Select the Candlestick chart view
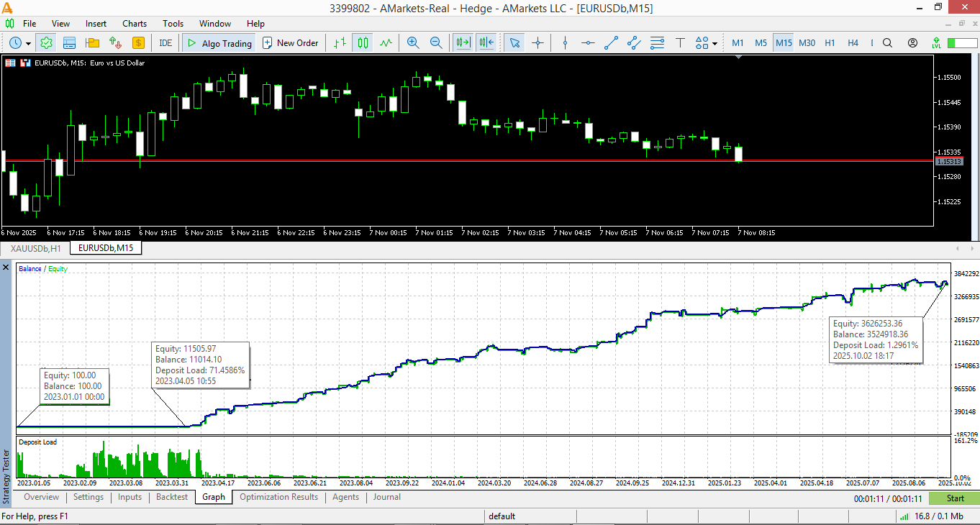980x525 pixels. [x=362, y=42]
